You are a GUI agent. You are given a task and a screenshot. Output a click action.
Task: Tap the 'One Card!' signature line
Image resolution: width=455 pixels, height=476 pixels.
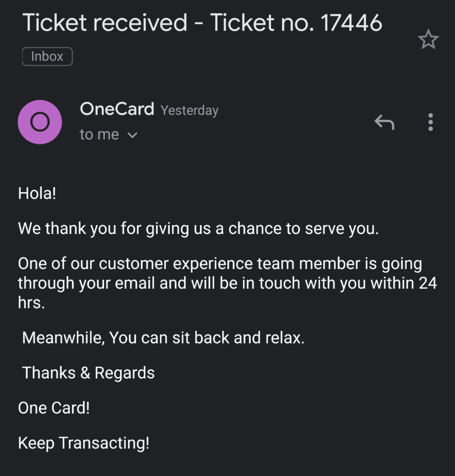(x=54, y=408)
